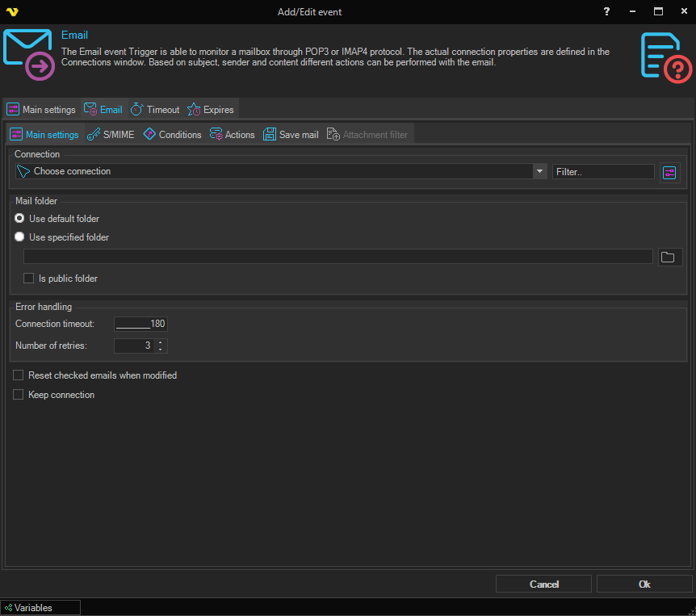Image resolution: width=696 pixels, height=616 pixels.
Task: Open the Save mail sub-tab
Action: point(291,135)
